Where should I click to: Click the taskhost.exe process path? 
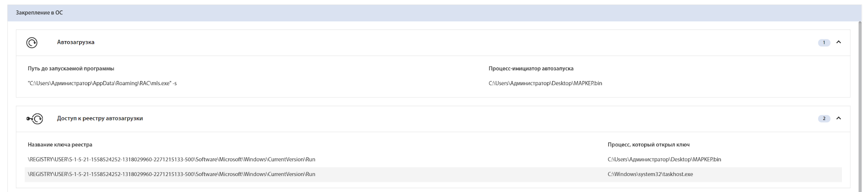pyautogui.click(x=650, y=174)
